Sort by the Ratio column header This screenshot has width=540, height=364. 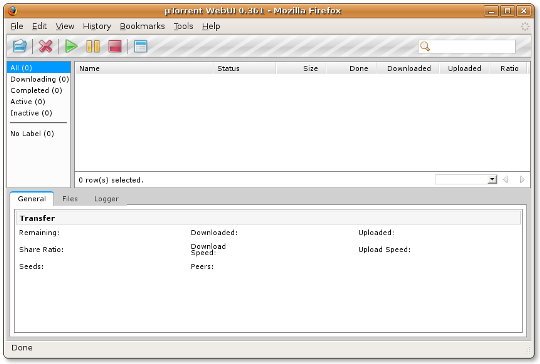[x=509, y=68]
